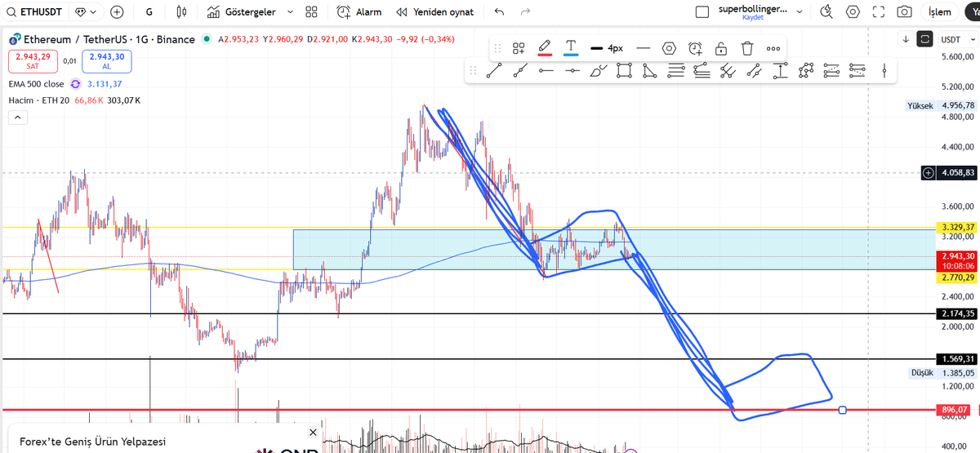
Task: Choose the line style dash option
Action: pos(644,48)
